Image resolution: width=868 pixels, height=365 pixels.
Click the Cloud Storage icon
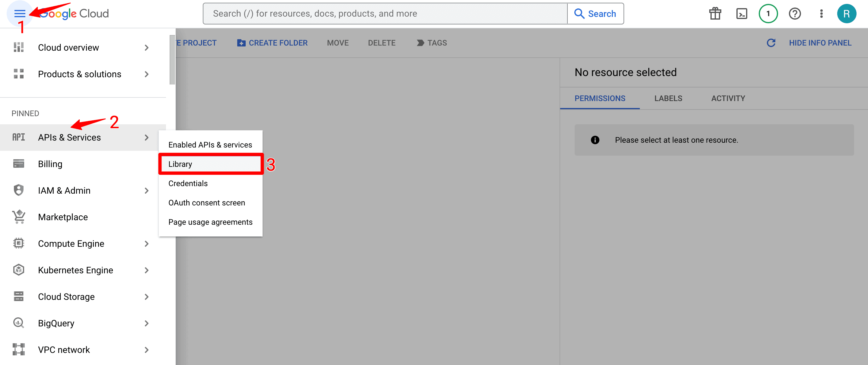pos(18,296)
